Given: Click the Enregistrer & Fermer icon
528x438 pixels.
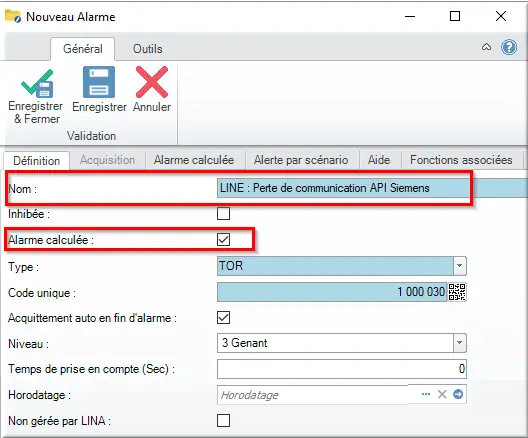Looking at the screenshot, I should (37, 83).
